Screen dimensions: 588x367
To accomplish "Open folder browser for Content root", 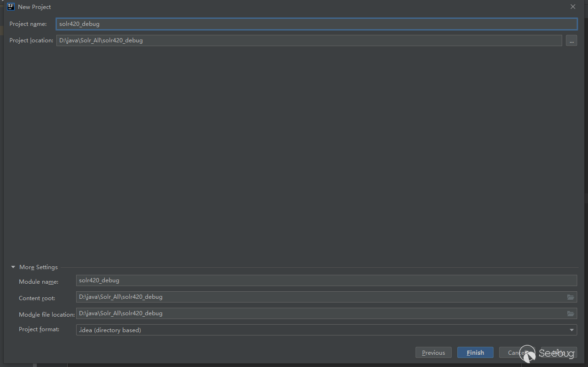I will 571,297.
